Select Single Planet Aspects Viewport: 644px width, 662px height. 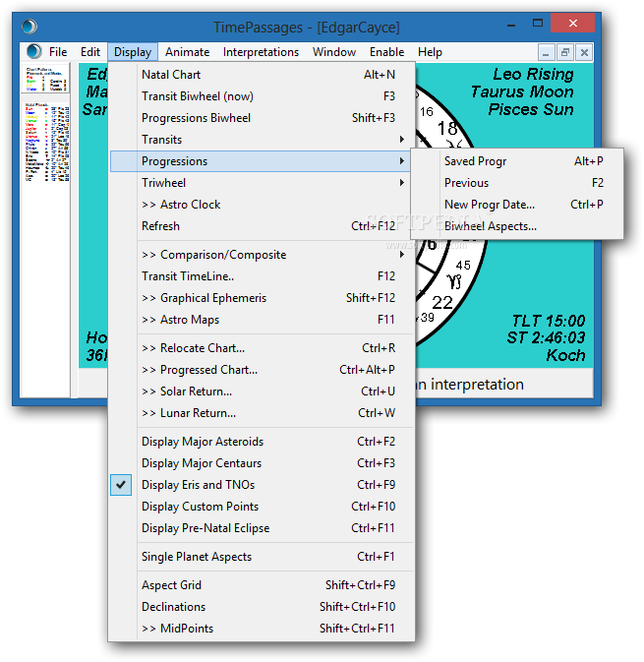pyautogui.click(x=262, y=557)
